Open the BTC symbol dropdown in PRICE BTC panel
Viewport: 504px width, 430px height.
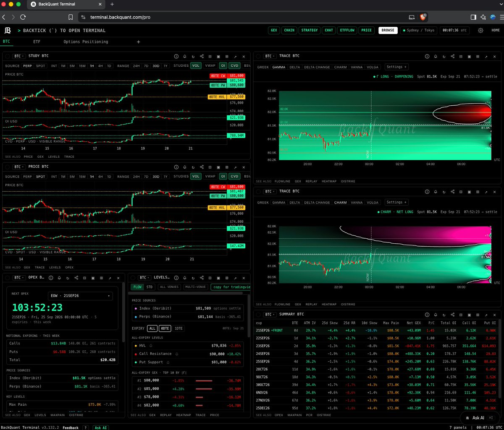tap(18, 167)
